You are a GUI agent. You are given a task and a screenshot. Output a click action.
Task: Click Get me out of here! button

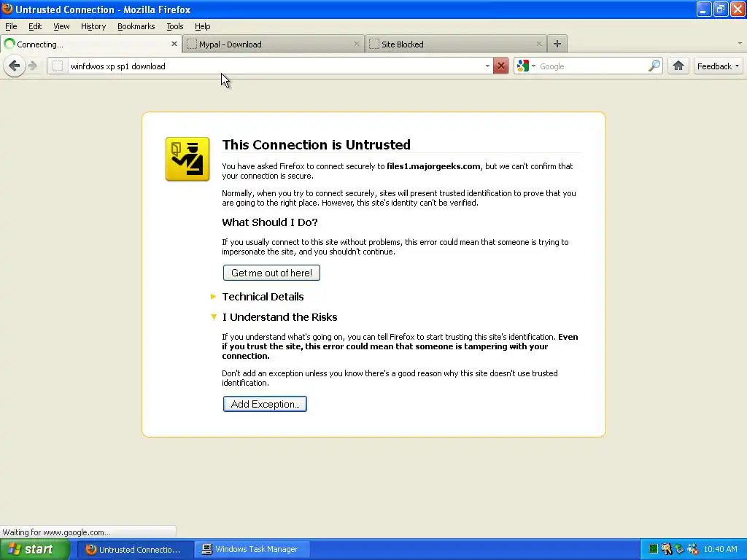pyautogui.click(x=271, y=273)
